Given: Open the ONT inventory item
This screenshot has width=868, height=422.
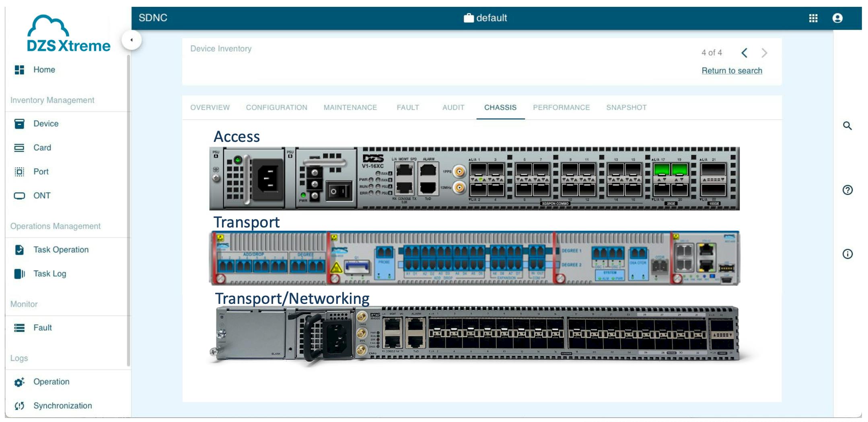Looking at the screenshot, I should [41, 196].
